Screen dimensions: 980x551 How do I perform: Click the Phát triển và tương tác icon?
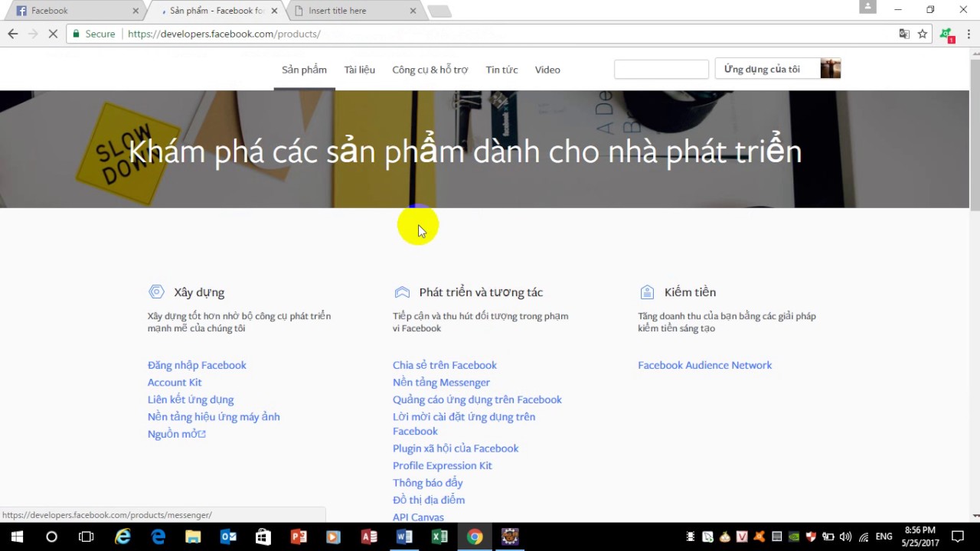[402, 292]
